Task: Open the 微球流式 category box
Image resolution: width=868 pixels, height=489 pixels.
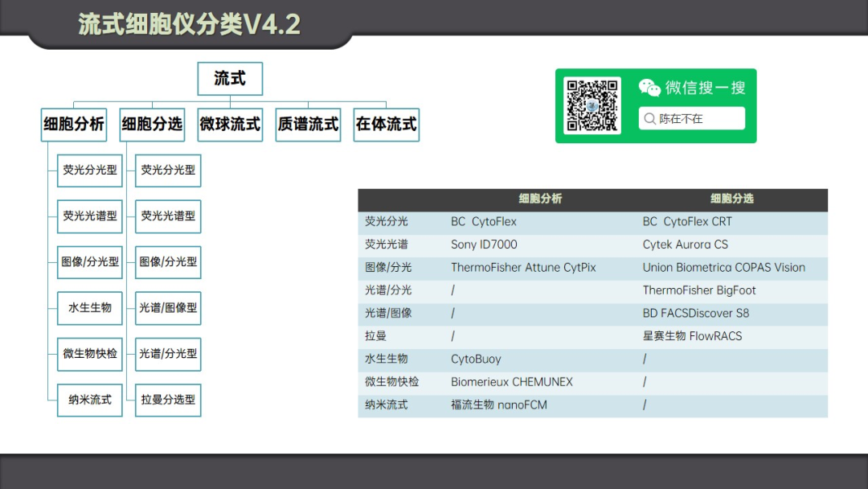Action: (230, 125)
